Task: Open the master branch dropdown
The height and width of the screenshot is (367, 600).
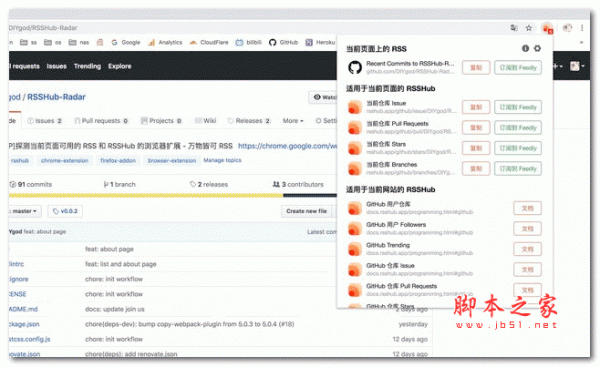Action: point(24,211)
